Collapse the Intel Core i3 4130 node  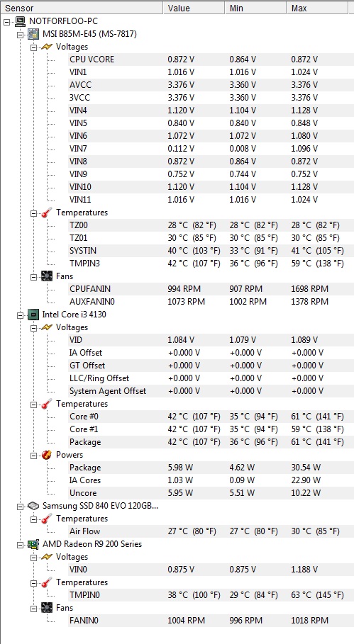pos(20,315)
